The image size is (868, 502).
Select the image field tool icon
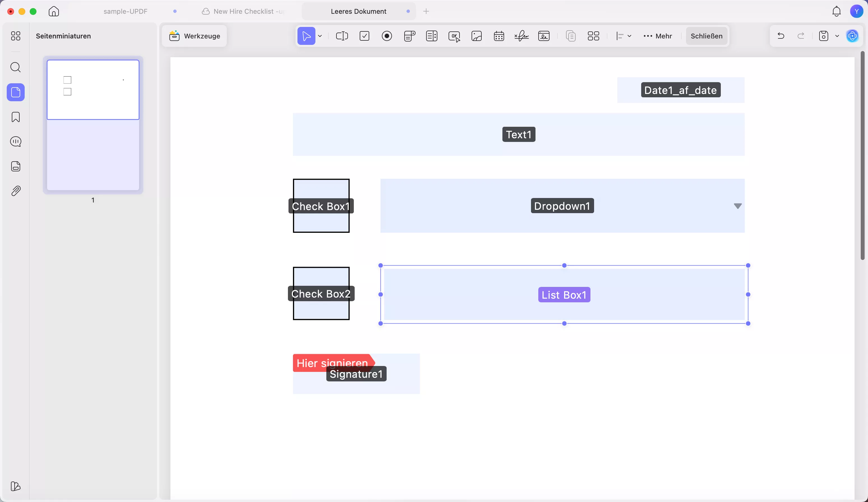click(x=476, y=36)
